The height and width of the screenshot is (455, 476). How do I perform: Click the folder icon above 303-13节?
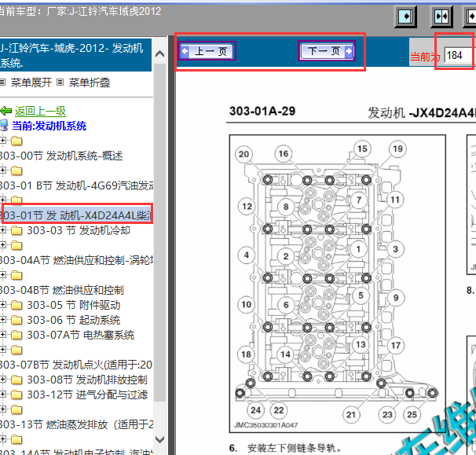point(16,409)
